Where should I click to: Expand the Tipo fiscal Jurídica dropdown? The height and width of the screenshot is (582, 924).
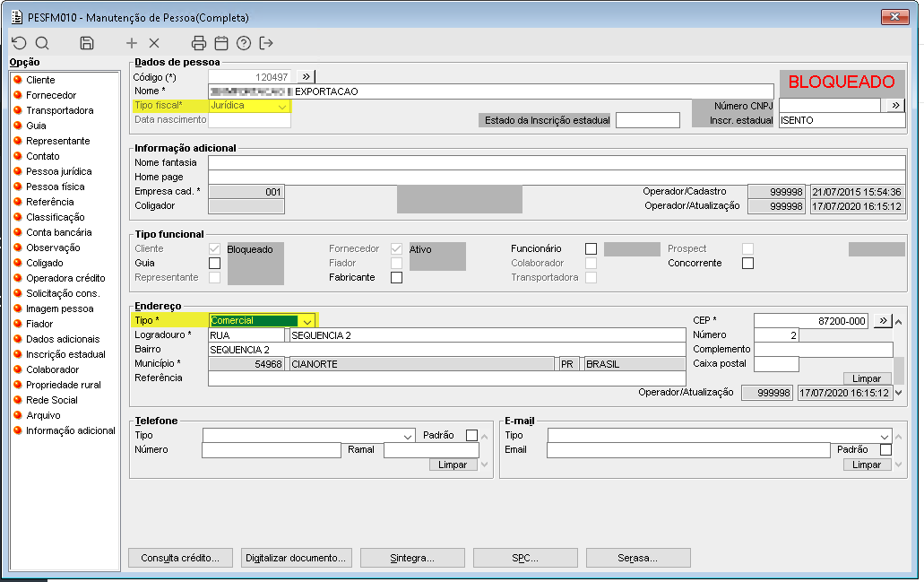click(x=282, y=106)
